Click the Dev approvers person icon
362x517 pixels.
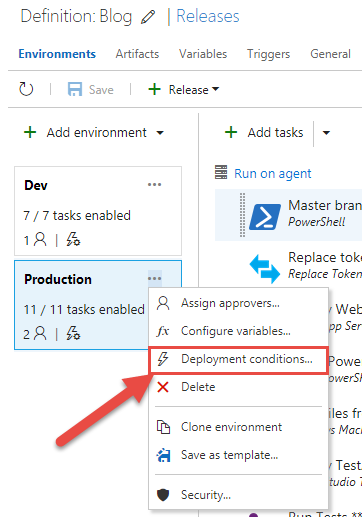[x=40, y=239]
